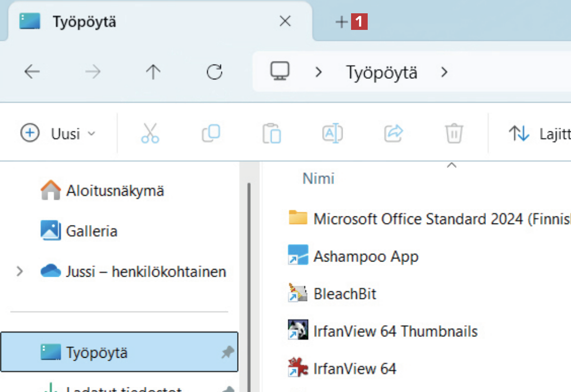Expand the chevron after Työpöytä in address bar
The height and width of the screenshot is (392, 571).
coord(444,72)
